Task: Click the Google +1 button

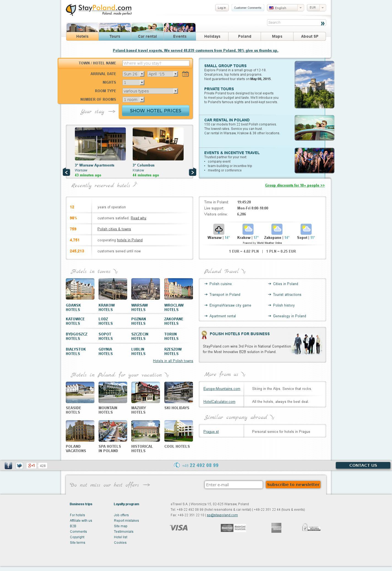Action: [31, 465]
